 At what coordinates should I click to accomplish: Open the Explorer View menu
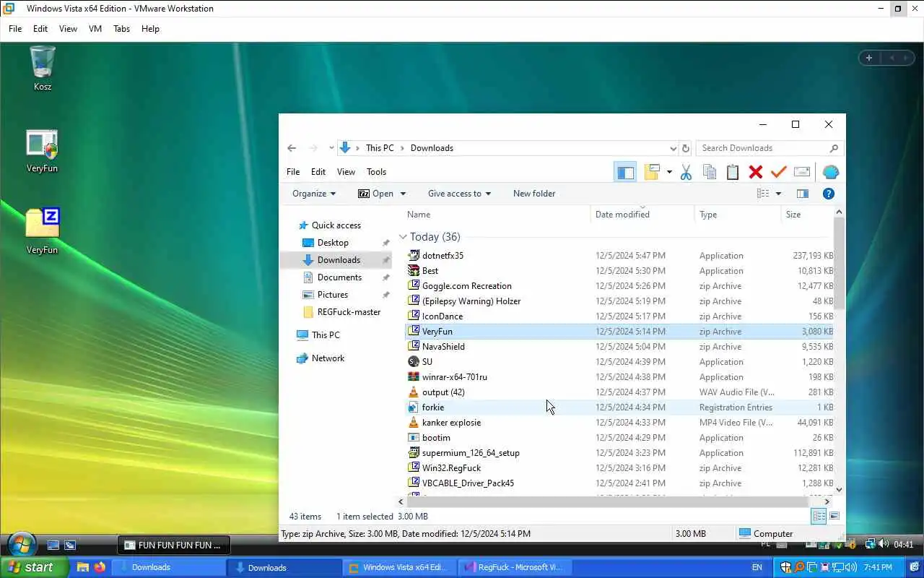346,172
